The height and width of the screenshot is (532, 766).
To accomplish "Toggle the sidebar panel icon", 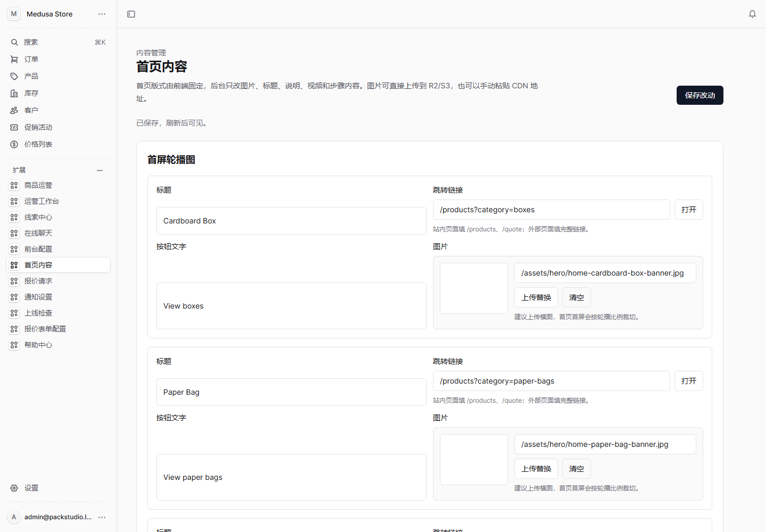I will [x=131, y=14].
